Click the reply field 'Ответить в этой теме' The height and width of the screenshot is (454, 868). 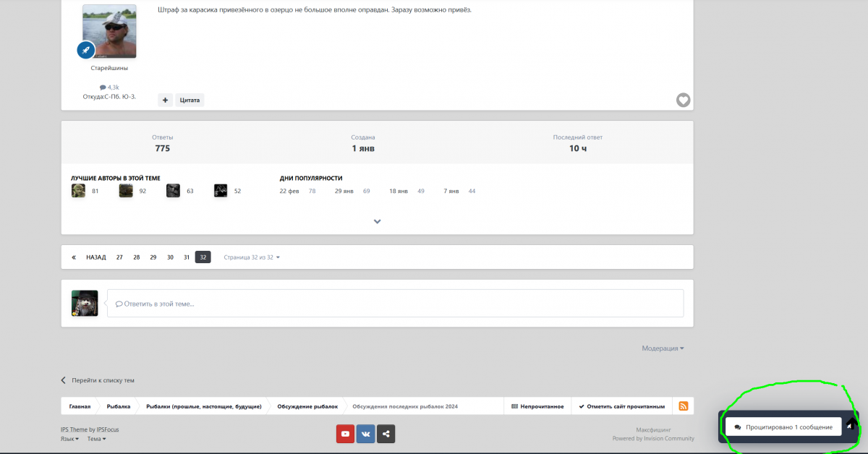(x=395, y=304)
